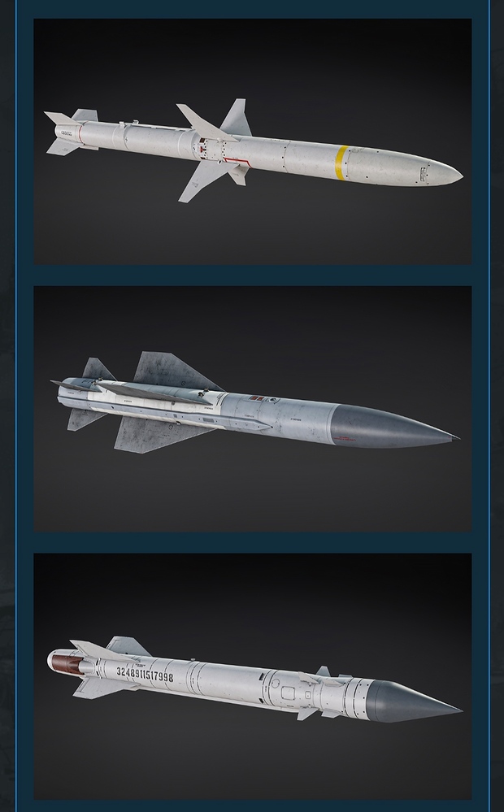The height and width of the screenshot is (812, 504).
Task: Open the bottom missile image with serial number
Action: (252, 675)
